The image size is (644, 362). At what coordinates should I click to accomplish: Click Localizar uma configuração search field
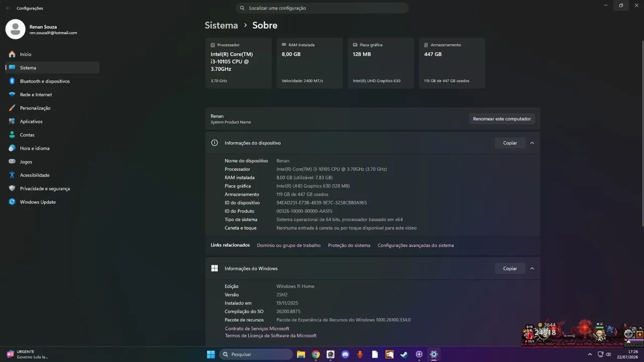click(322, 8)
